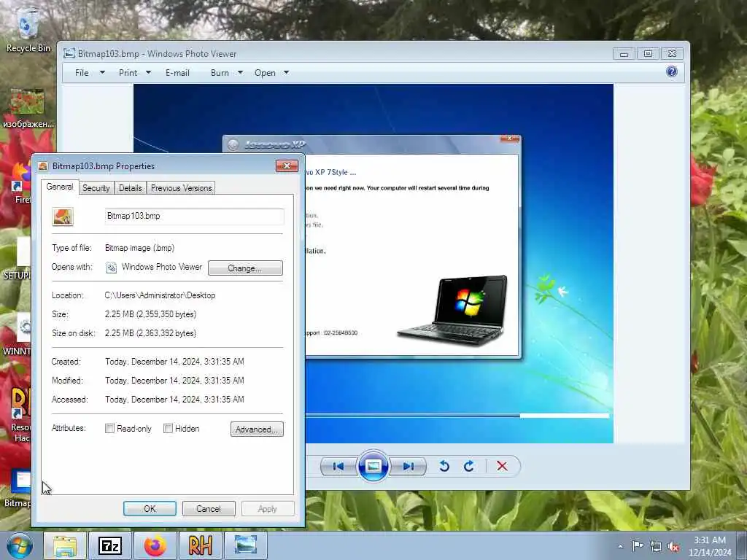Screen dimensions: 747x560
Task: Toggle the Read-only checkbox
Action: 109,429
